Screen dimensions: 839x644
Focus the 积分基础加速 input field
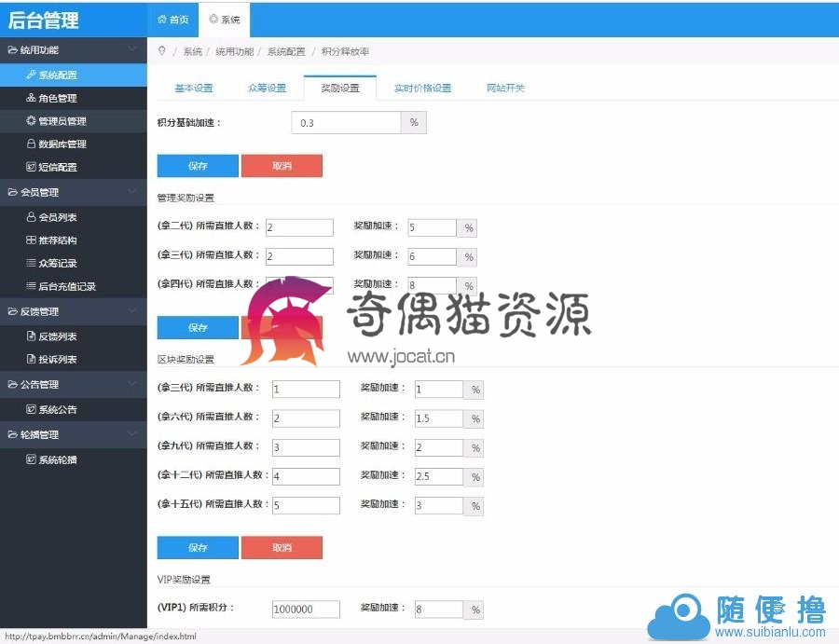346,122
